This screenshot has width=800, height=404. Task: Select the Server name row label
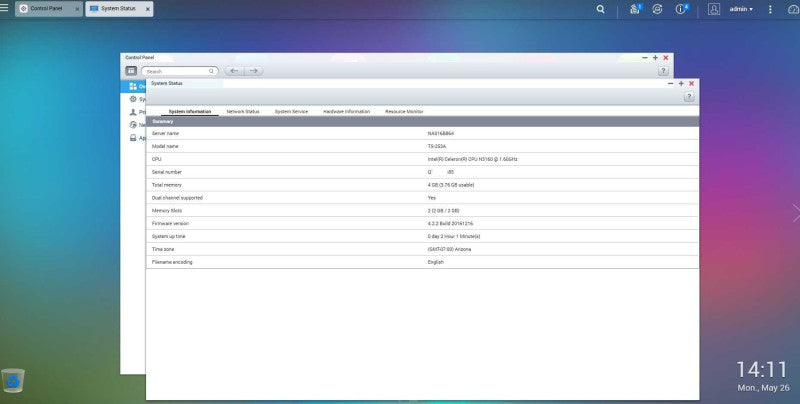[x=165, y=133]
